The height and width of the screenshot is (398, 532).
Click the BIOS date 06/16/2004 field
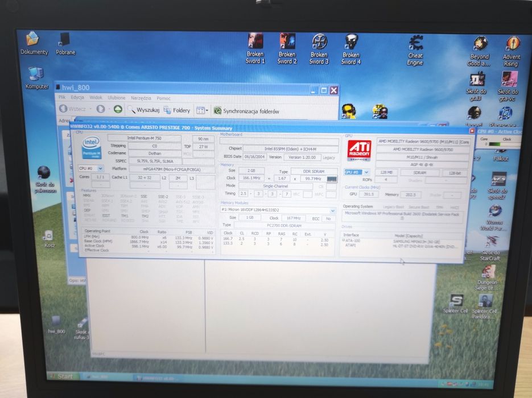255,157
